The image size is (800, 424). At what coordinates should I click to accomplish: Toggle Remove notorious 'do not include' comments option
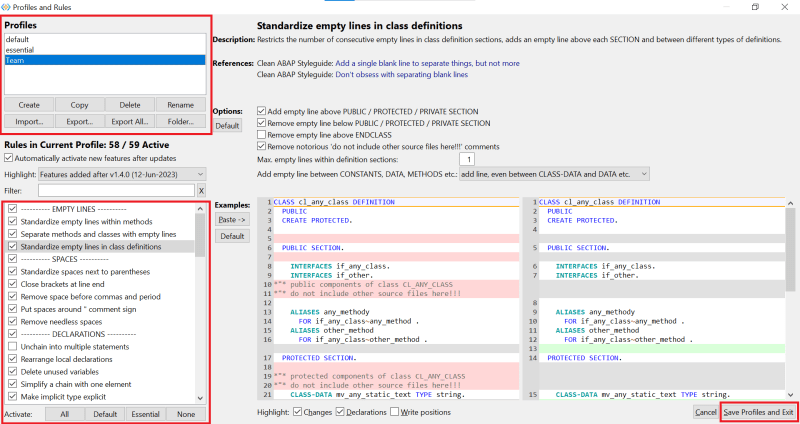click(x=262, y=146)
